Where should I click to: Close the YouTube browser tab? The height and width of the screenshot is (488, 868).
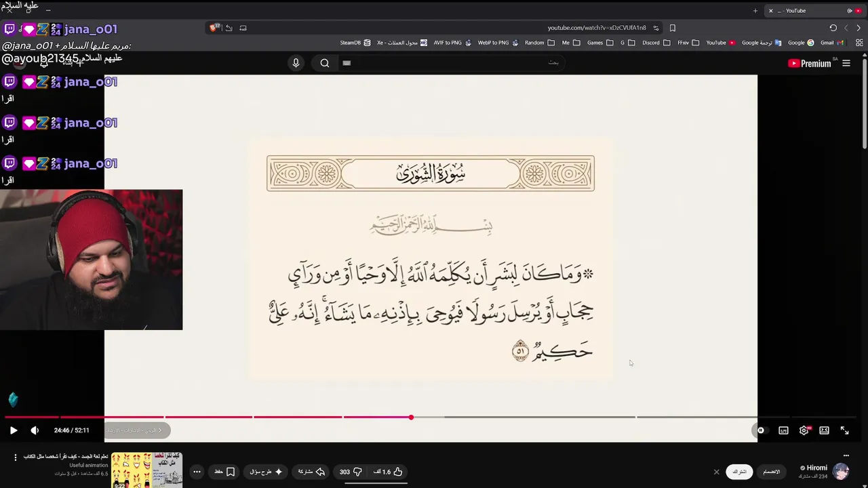(x=770, y=10)
